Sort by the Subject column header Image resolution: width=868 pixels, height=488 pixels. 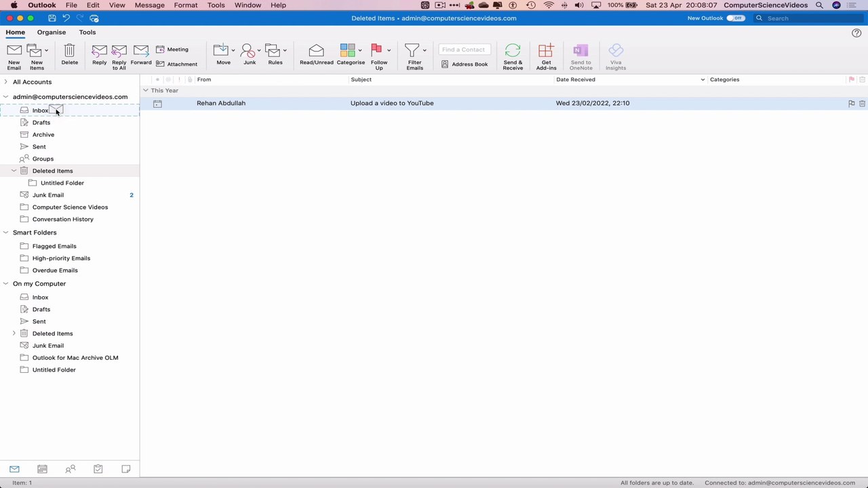[451, 80]
